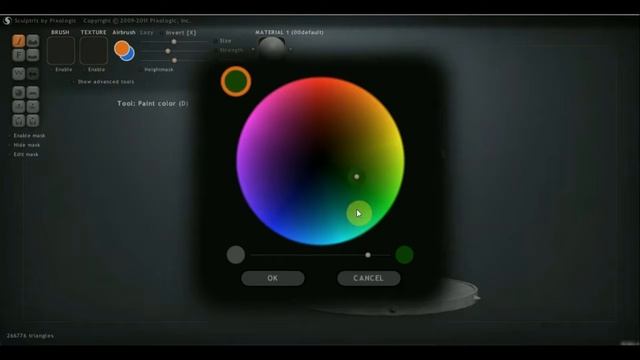This screenshot has height=360, width=640.
Task: Click the Sculptris logo icon
Action: [x=7, y=20]
